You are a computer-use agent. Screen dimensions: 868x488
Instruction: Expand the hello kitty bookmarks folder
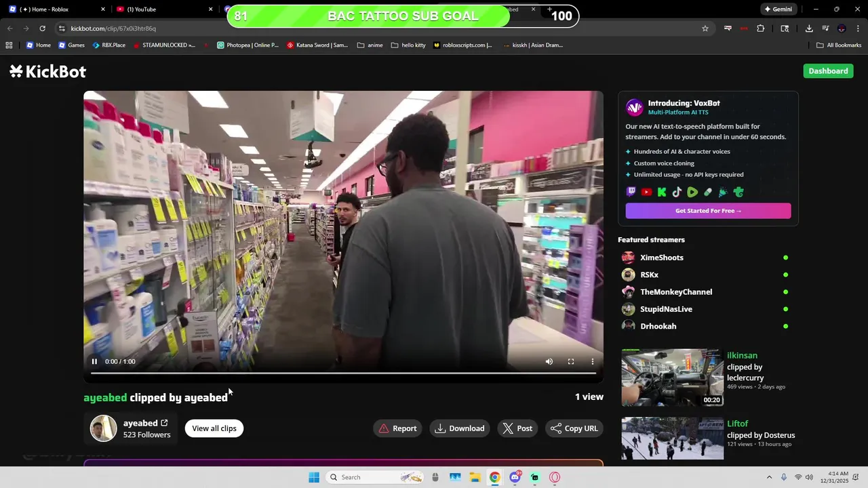click(408, 45)
